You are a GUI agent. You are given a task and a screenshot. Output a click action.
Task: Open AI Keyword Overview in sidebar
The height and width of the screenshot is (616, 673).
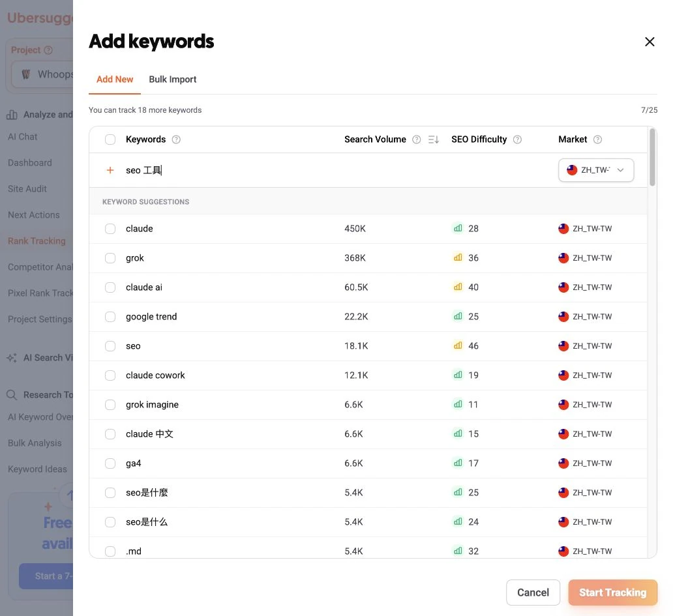point(40,417)
